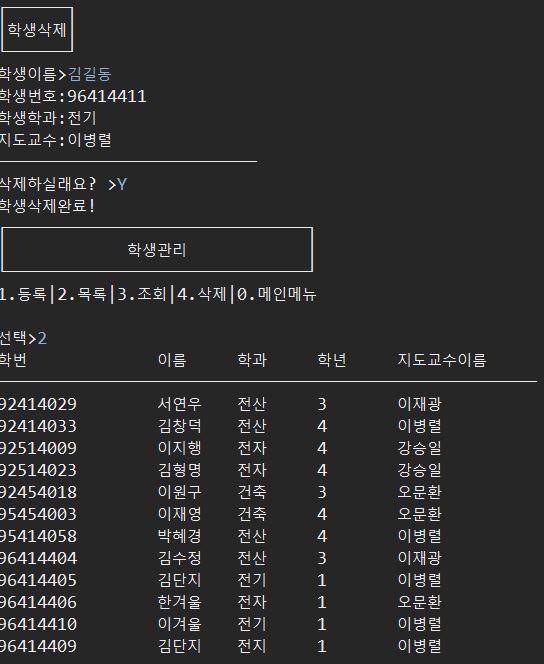The width and height of the screenshot is (544, 664).
Task: Click student number '92514023'
Action: (x=38, y=470)
